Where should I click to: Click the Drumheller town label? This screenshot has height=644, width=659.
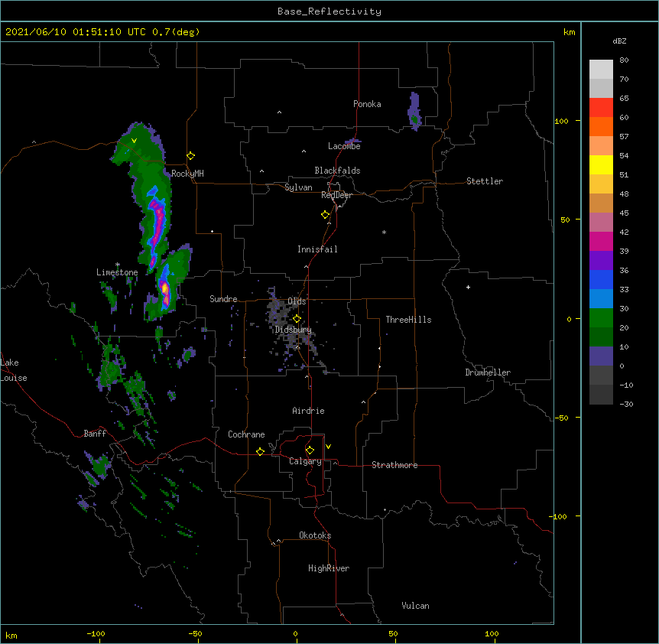488,372
